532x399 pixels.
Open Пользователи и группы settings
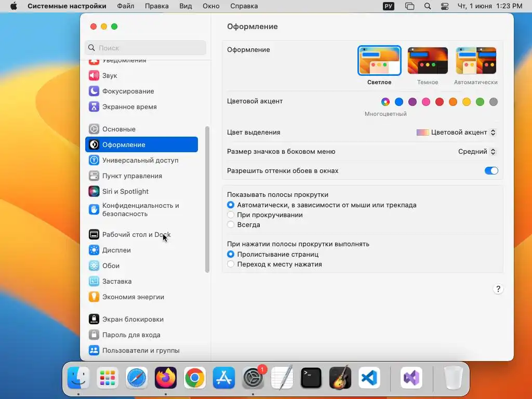click(x=141, y=351)
